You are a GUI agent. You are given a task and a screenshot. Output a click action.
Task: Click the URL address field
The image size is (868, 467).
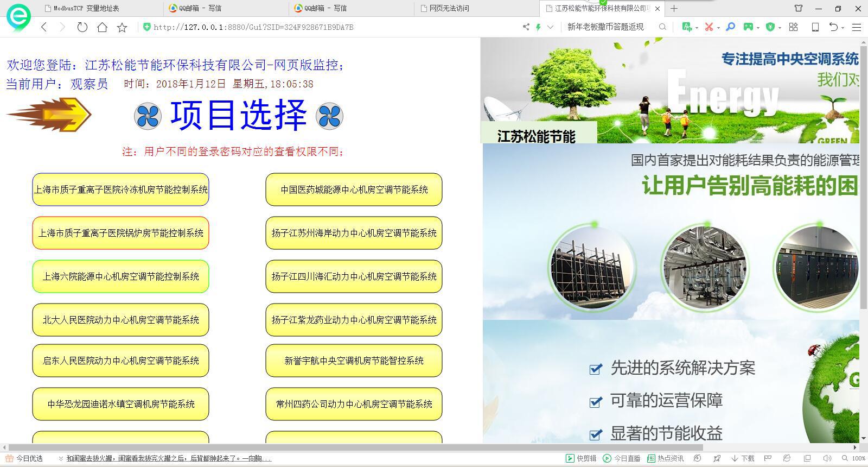pos(325,27)
